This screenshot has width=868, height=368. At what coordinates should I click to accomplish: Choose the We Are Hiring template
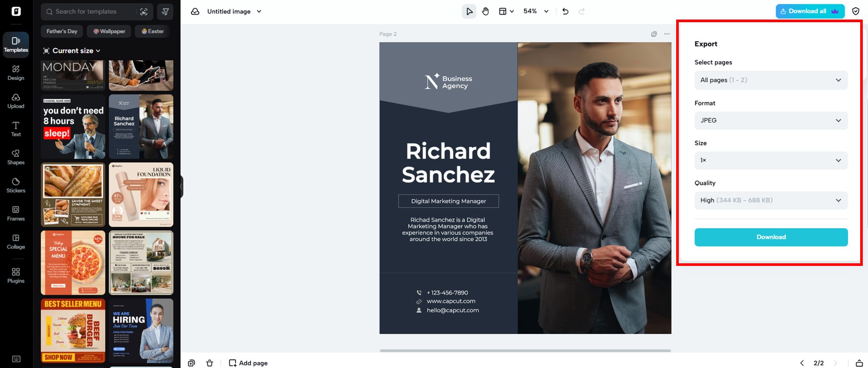point(141,331)
